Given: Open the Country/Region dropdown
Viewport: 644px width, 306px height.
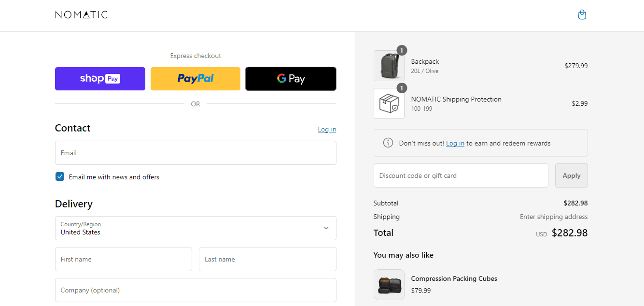Looking at the screenshot, I should tap(196, 228).
